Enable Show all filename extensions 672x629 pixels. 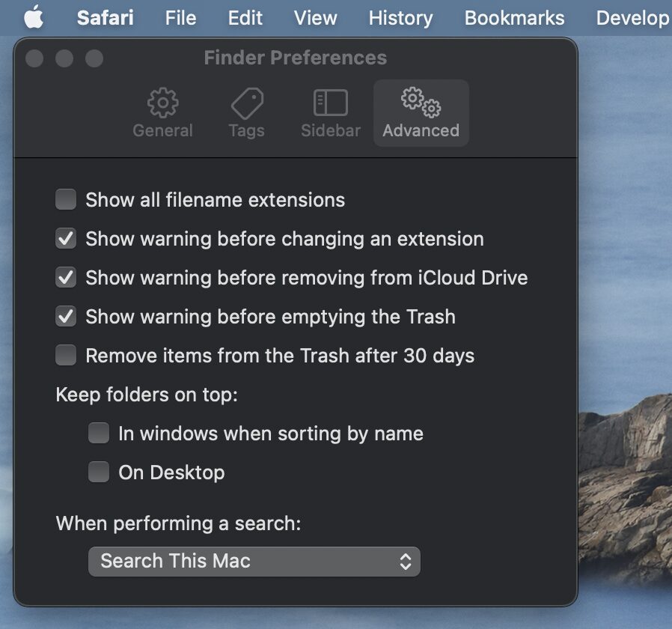pyautogui.click(x=67, y=200)
